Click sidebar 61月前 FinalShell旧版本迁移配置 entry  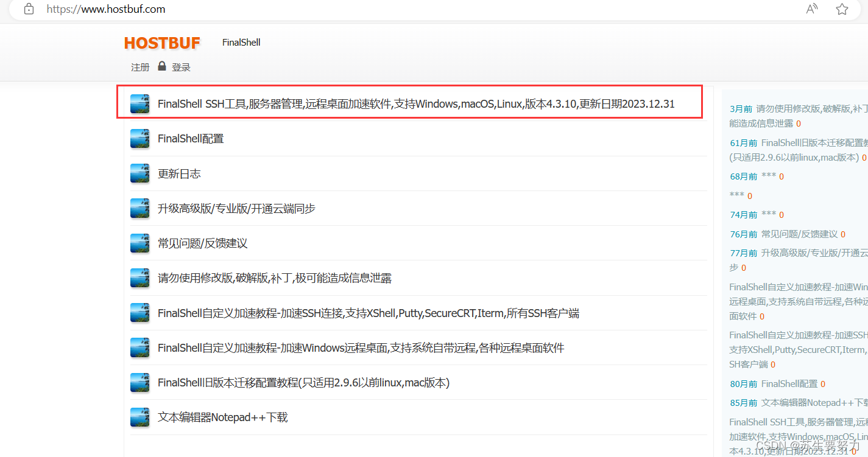tap(799, 150)
